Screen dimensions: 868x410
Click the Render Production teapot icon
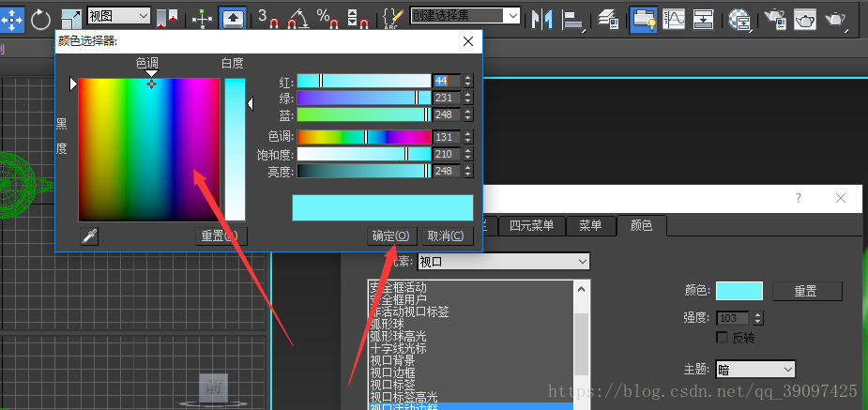coord(835,21)
